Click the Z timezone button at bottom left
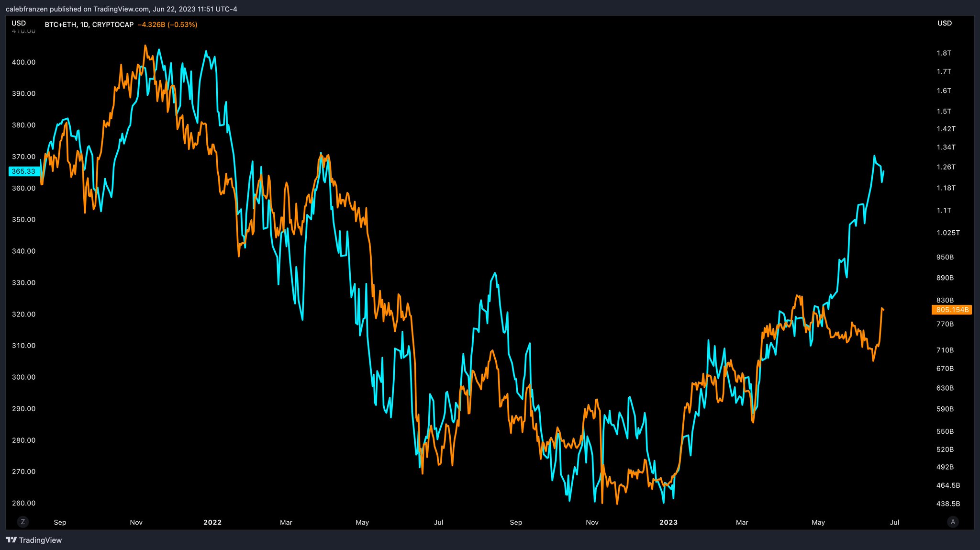This screenshot has height=550, width=980. [22, 522]
